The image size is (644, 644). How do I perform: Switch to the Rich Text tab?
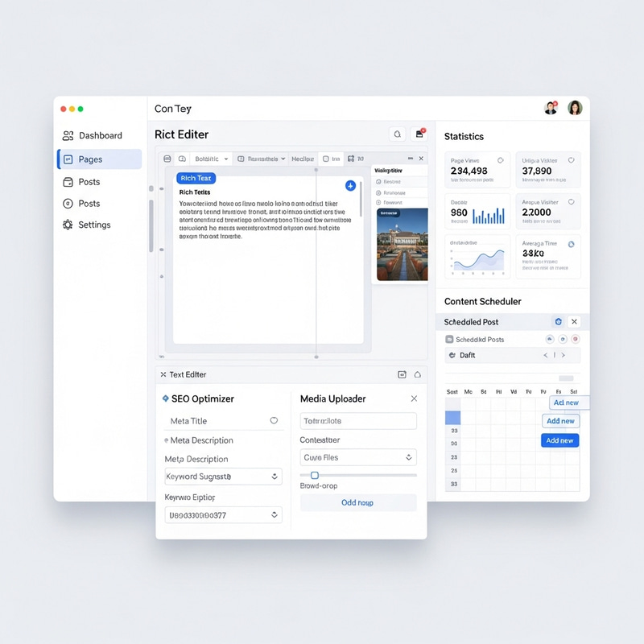coord(196,178)
